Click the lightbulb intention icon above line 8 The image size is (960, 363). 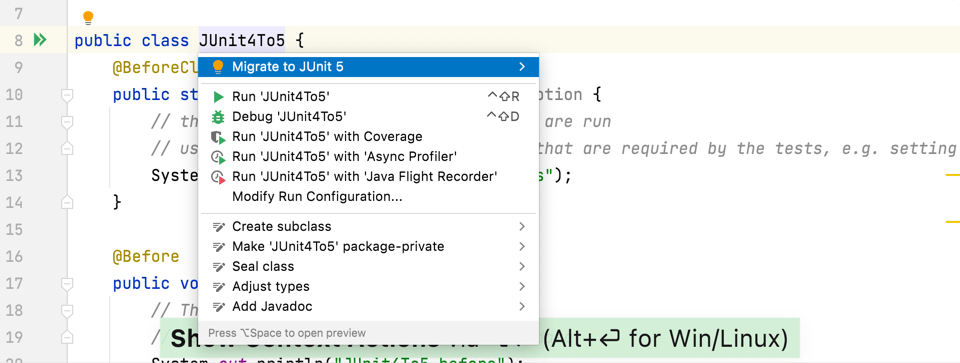pyautogui.click(x=88, y=18)
